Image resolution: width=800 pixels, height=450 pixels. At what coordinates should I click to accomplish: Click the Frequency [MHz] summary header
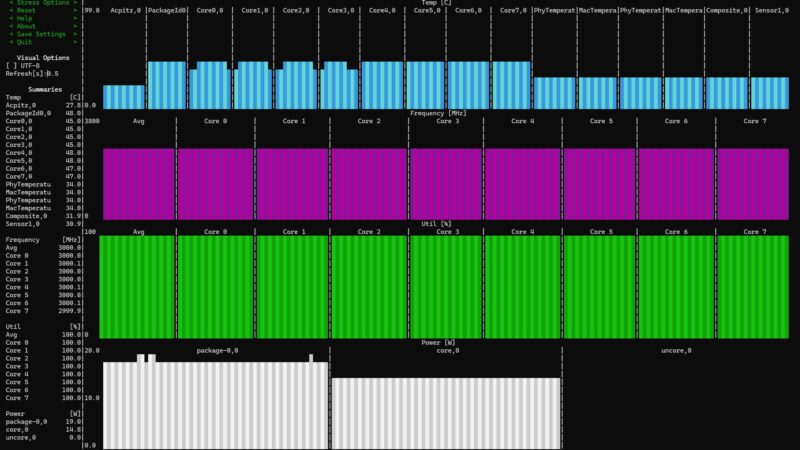(x=43, y=240)
